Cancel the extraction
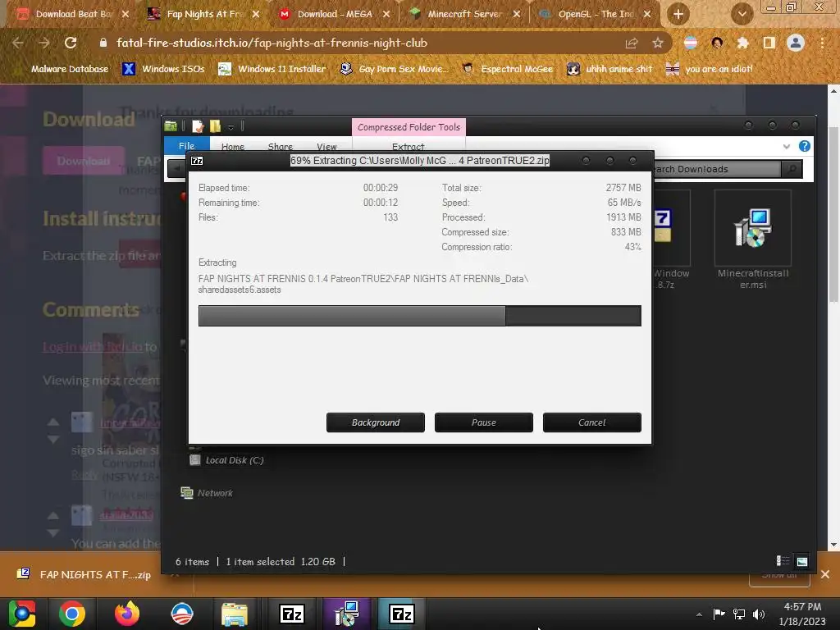The height and width of the screenshot is (630, 840). [x=592, y=422]
